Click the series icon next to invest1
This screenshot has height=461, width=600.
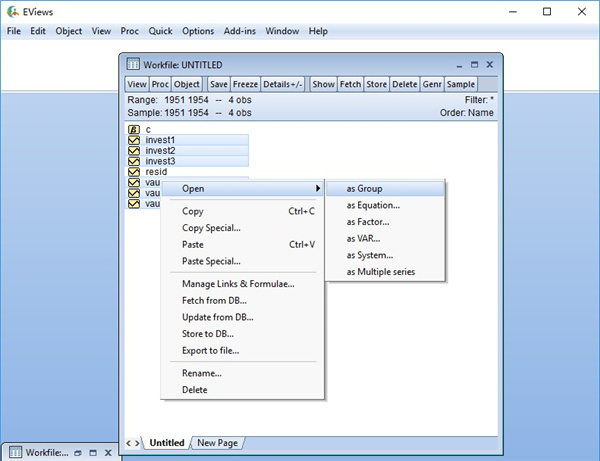[x=134, y=140]
